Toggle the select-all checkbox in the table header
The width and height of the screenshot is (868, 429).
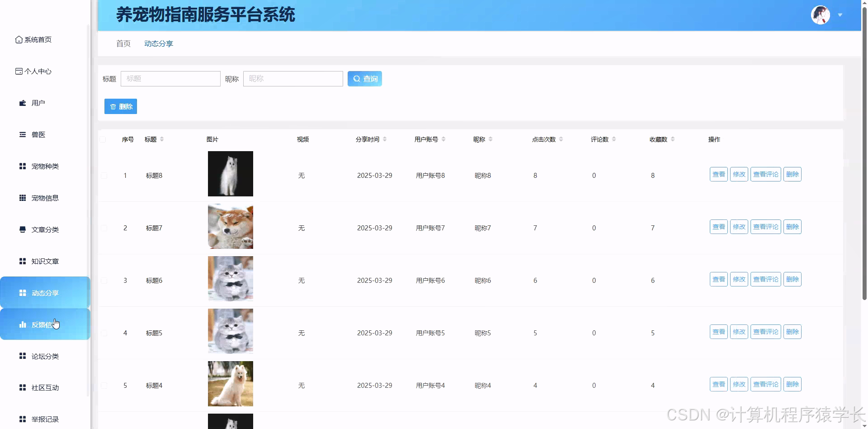104,139
